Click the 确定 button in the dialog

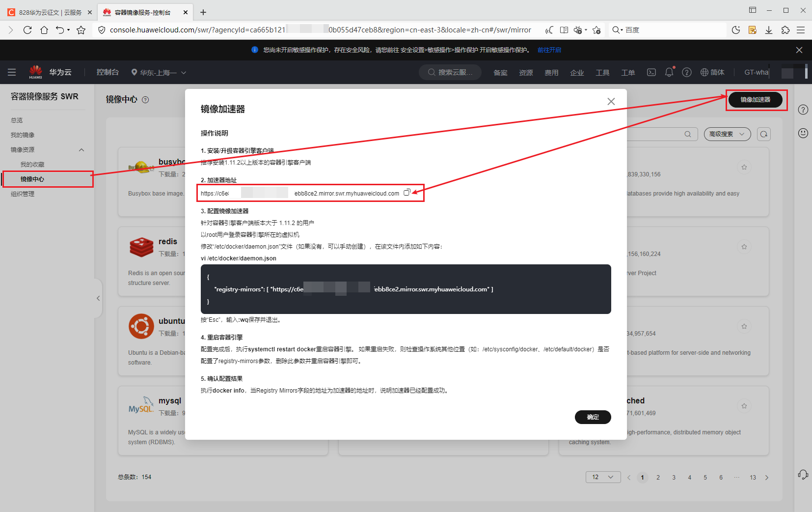[593, 417]
